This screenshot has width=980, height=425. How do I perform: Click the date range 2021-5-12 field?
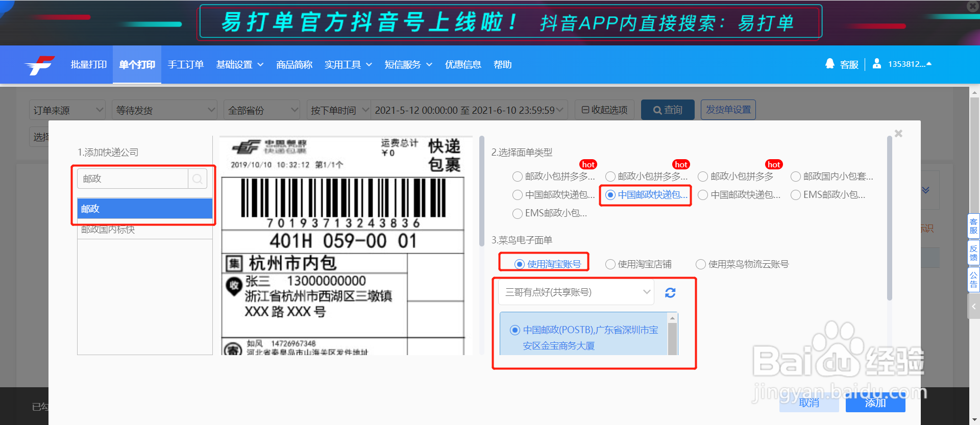click(469, 110)
